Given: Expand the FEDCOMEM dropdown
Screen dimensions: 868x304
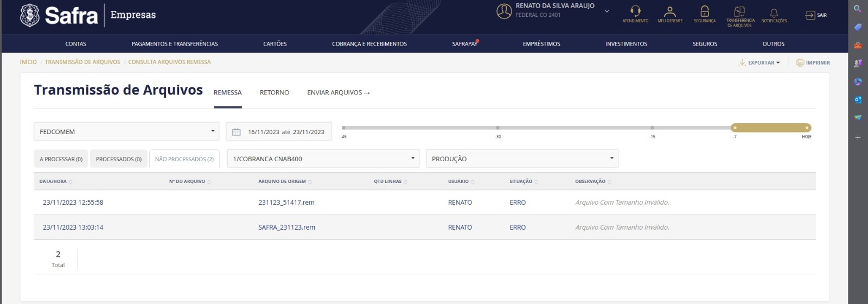Looking at the screenshot, I should [x=212, y=131].
